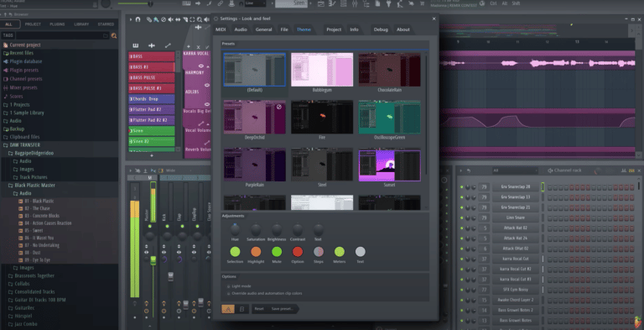
Task: Click the graph editor icon in Channel rack header
Action: 624,170
